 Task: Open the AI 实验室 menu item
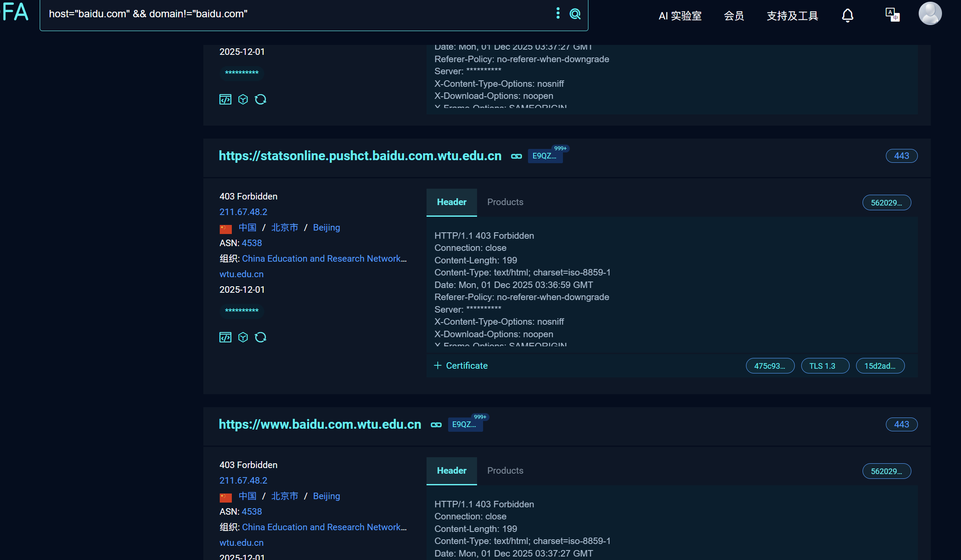680,16
